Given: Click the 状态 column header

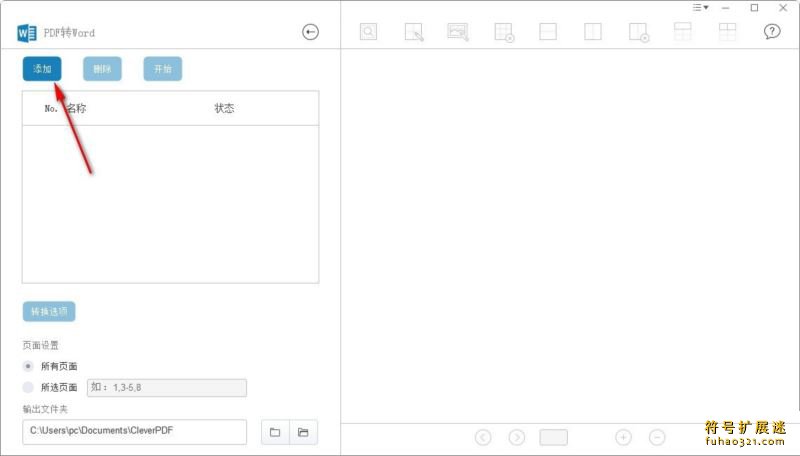Looking at the screenshot, I should tap(224, 108).
